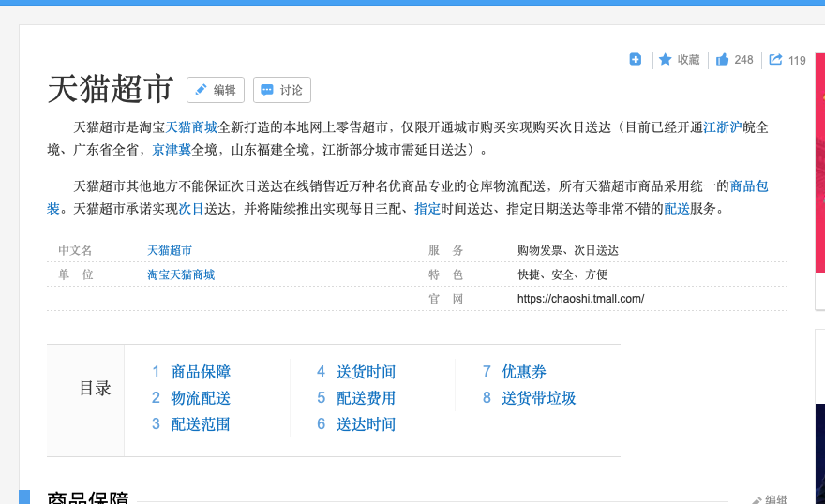Click the pencil icon in 编辑 button

201,90
